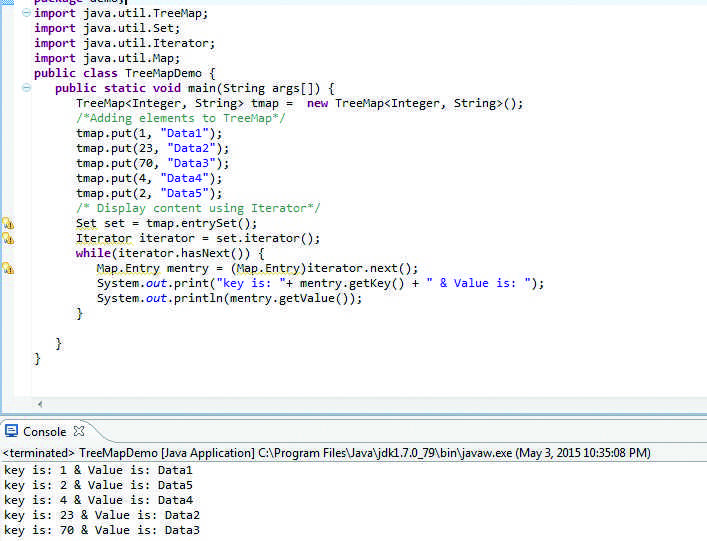Click the System.out.println(mentry.getValue()) line

point(229,298)
